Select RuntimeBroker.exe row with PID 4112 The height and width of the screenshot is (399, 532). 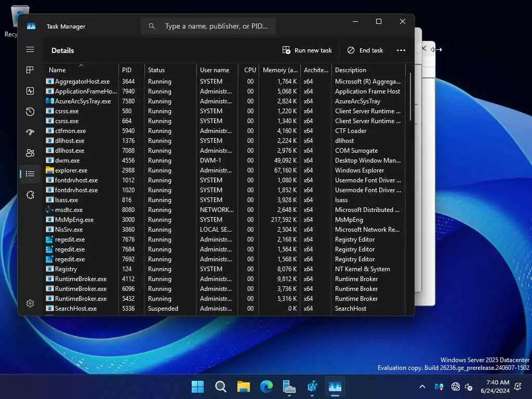[x=224, y=278]
